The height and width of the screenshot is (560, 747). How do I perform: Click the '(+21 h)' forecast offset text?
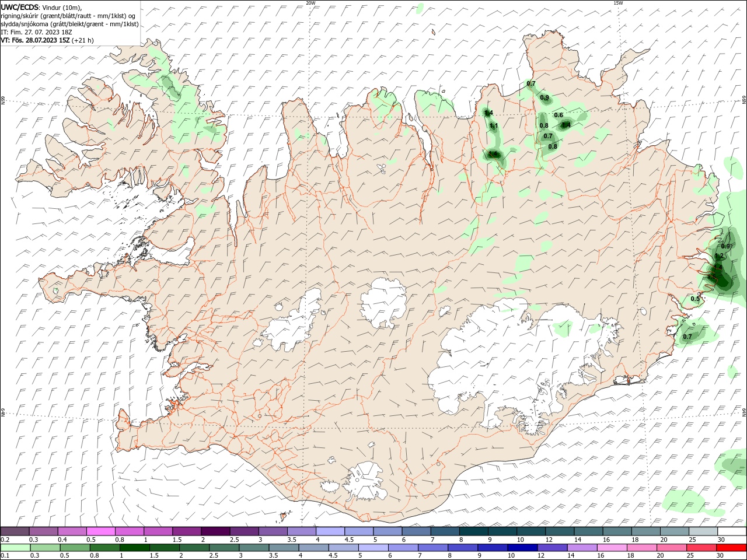coord(82,40)
